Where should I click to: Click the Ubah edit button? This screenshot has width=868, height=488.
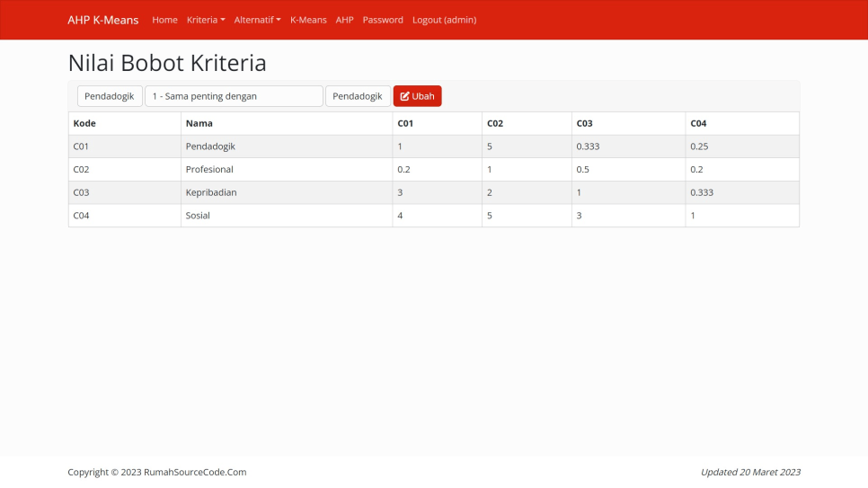[x=417, y=96]
